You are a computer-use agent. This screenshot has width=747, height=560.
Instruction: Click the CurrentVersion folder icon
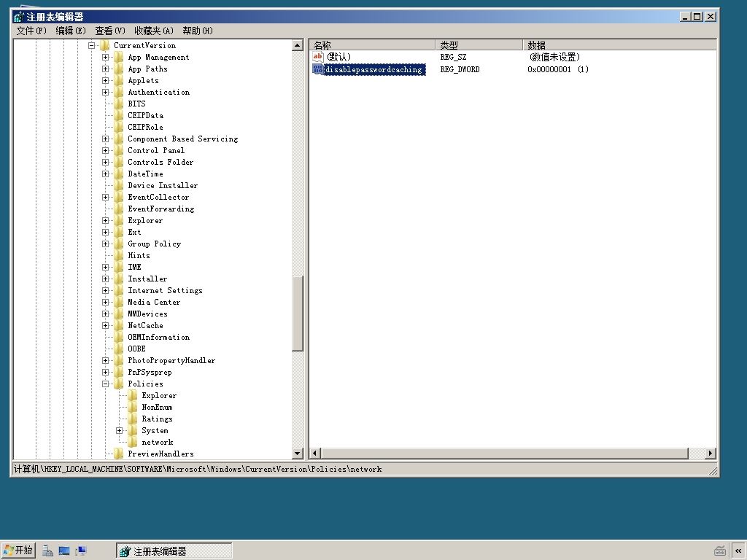pos(105,45)
